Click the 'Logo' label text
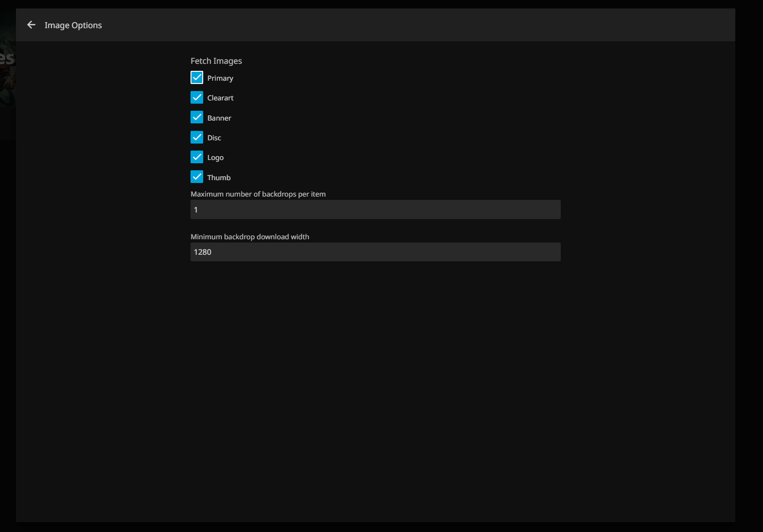Screen dimensions: 763x532 point(215,158)
